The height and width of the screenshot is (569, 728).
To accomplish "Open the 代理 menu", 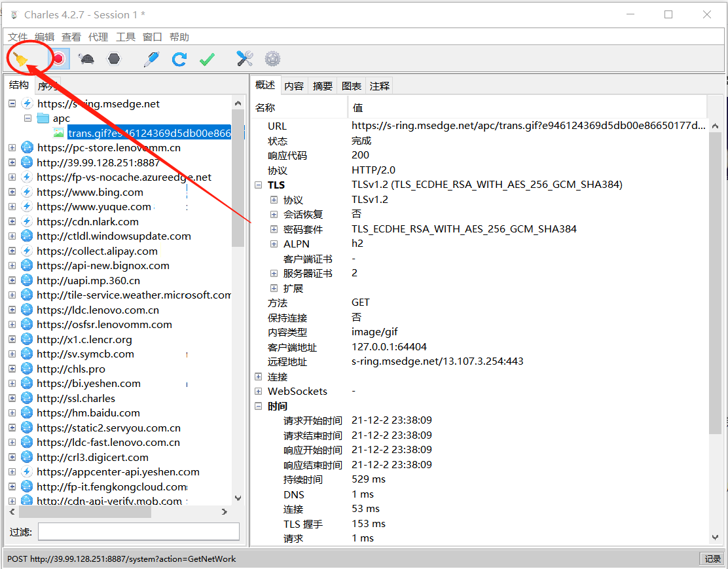I will [98, 37].
